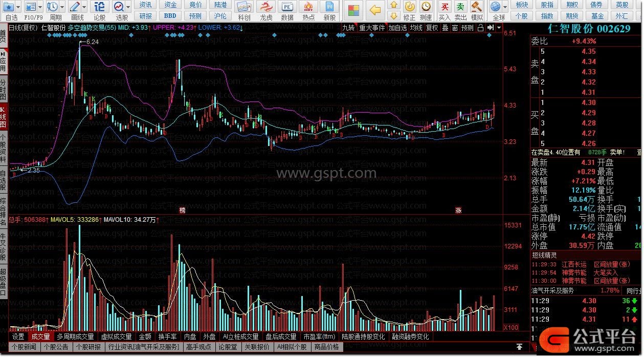This screenshot has width=644, height=357.
Task: Open the dropdown arrow beside 自选 icon
Action: point(18,7)
